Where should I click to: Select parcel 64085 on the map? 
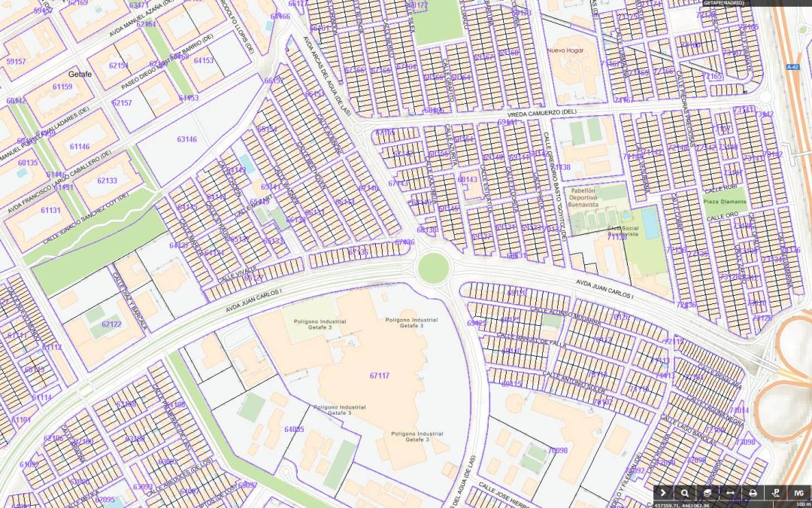click(294, 429)
